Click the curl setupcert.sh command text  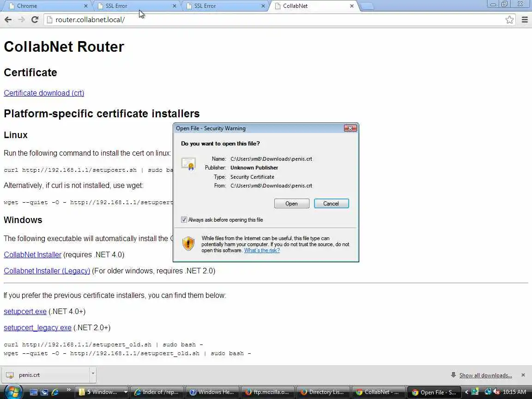(x=89, y=170)
